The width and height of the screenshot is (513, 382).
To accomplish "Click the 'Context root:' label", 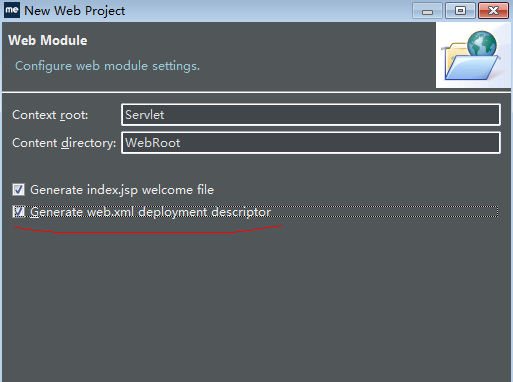I will (50, 115).
